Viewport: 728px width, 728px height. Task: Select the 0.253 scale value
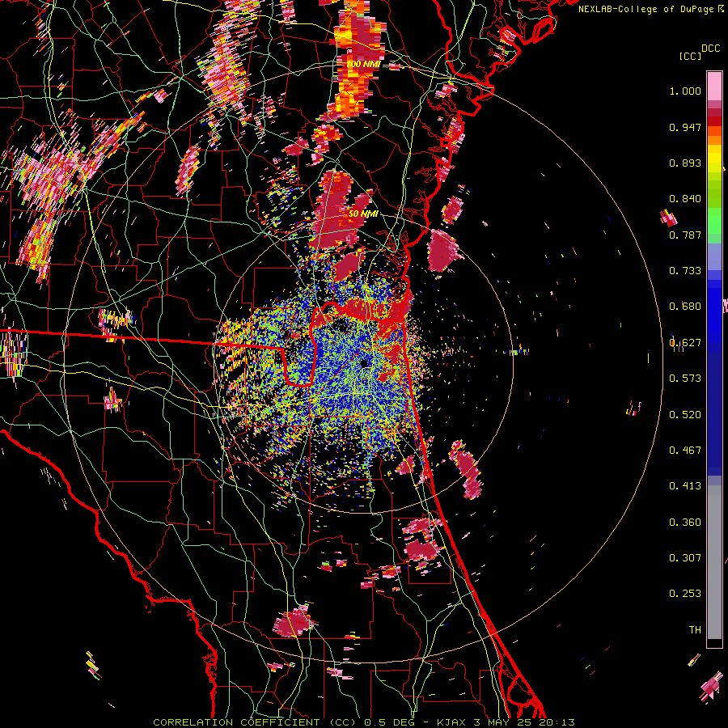[x=685, y=594]
